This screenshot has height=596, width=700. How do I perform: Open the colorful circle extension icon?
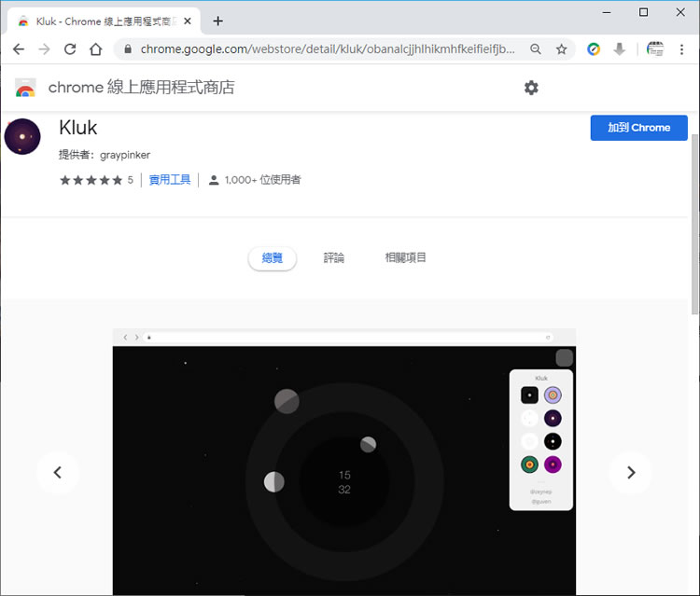coord(594,49)
